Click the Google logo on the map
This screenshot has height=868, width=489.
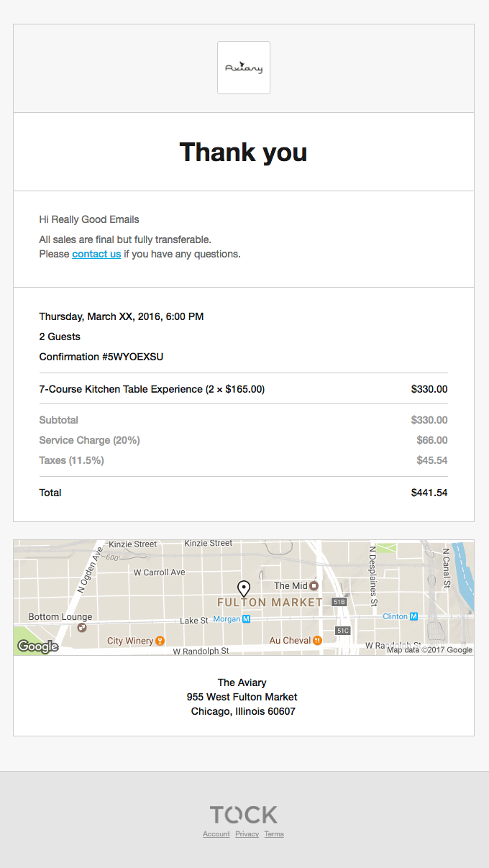(37, 647)
